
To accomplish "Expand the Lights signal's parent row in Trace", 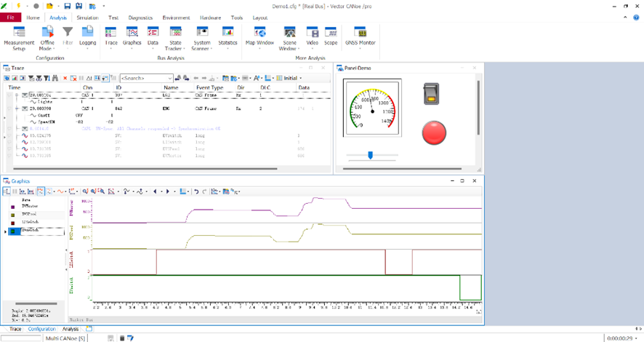I will [17, 95].
